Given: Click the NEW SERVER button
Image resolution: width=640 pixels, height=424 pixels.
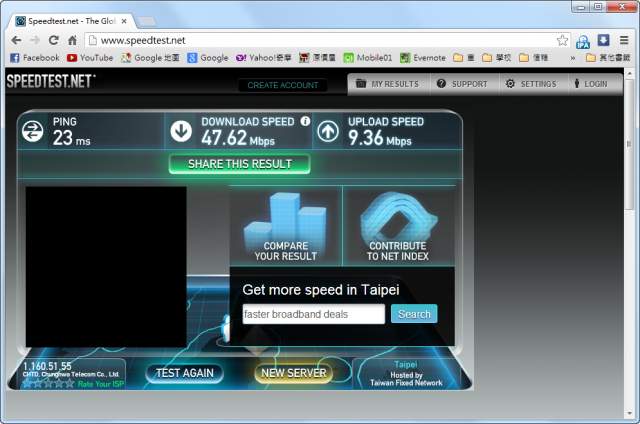Looking at the screenshot, I should 293,373.
